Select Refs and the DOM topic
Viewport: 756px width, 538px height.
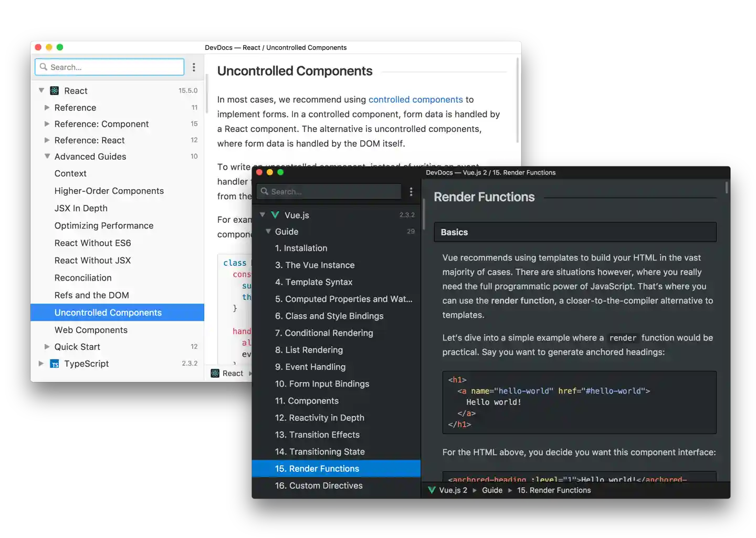click(92, 295)
